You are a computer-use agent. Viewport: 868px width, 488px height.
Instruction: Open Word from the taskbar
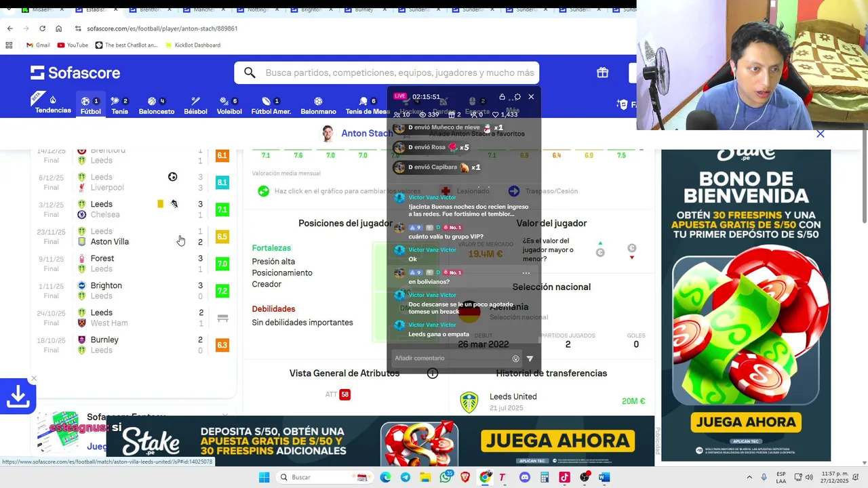click(x=604, y=477)
